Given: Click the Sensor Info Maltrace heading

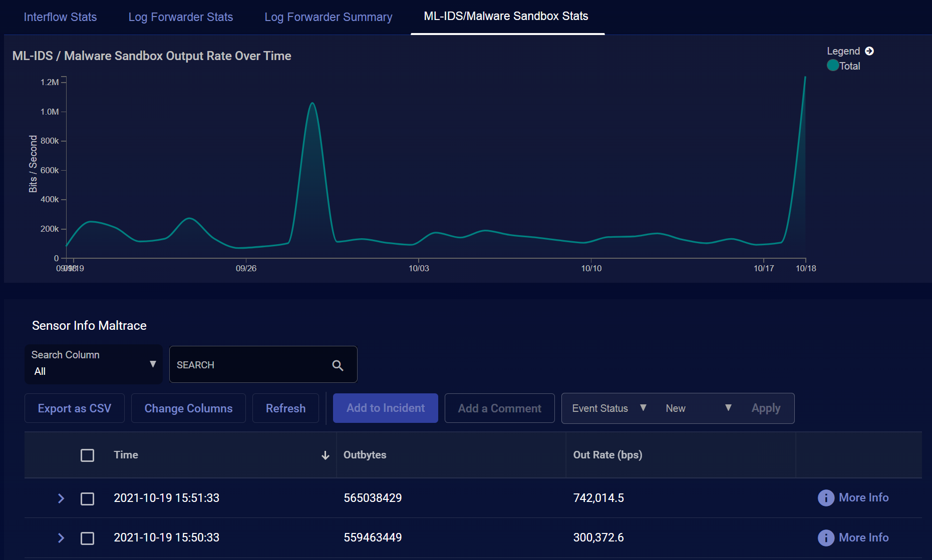Looking at the screenshot, I should point(89,326).
